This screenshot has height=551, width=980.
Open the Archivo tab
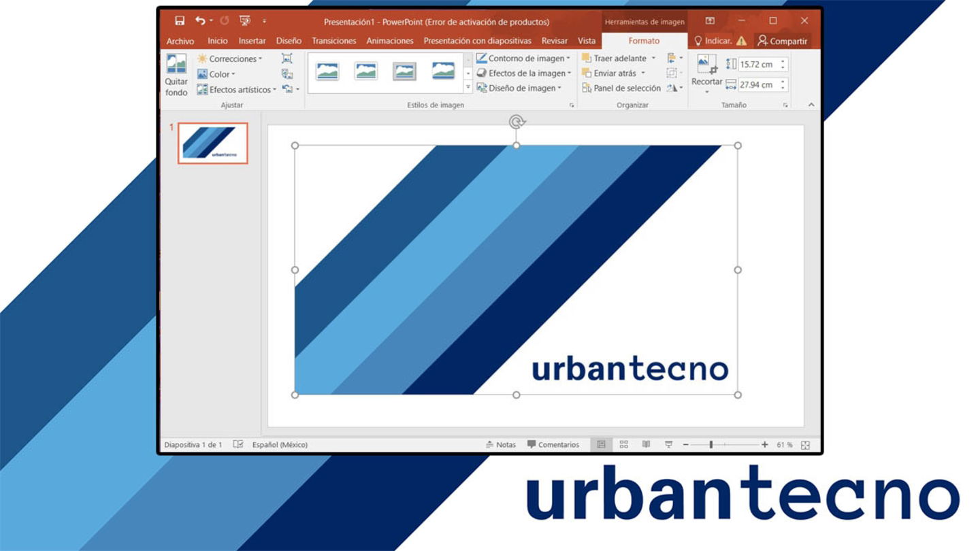(x=180, y=41)
